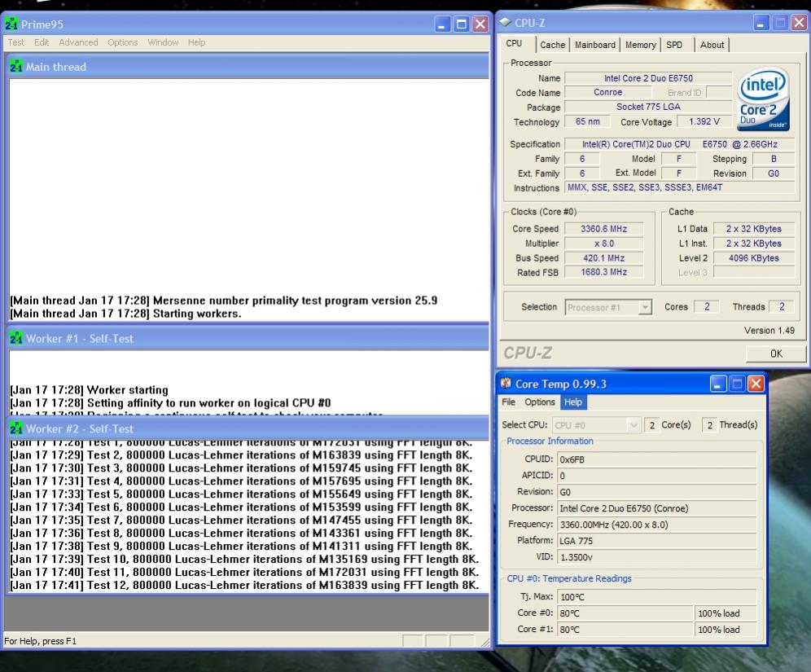This screenshot has width=811, height=672.
Task: Click the VID field 1.3500v
Action: click(x=656, y=557)
